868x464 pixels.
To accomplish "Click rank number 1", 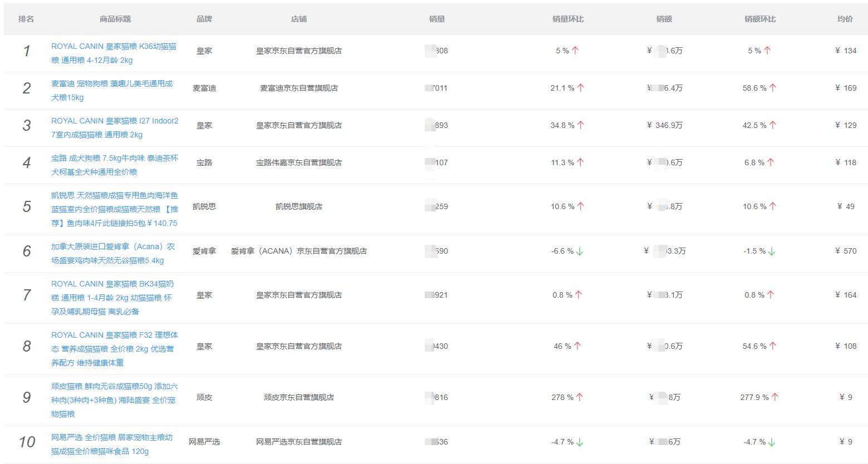I will click(x=26, y=51).
